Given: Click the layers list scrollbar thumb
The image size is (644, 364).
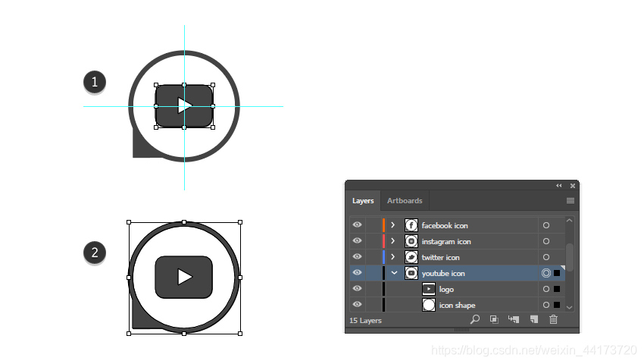Looking at the screenshot, I should click(x=569, y=258).
